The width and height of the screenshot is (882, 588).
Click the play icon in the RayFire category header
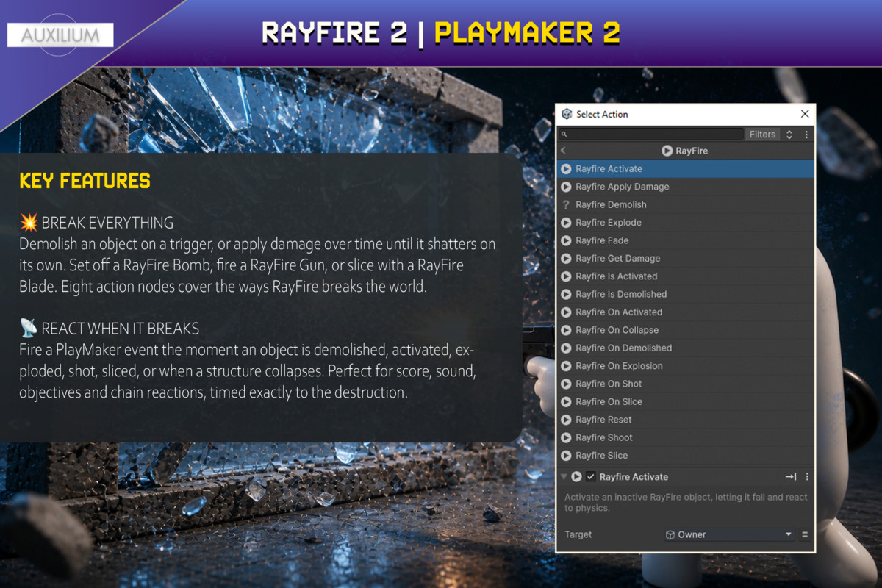click(667, 151)
